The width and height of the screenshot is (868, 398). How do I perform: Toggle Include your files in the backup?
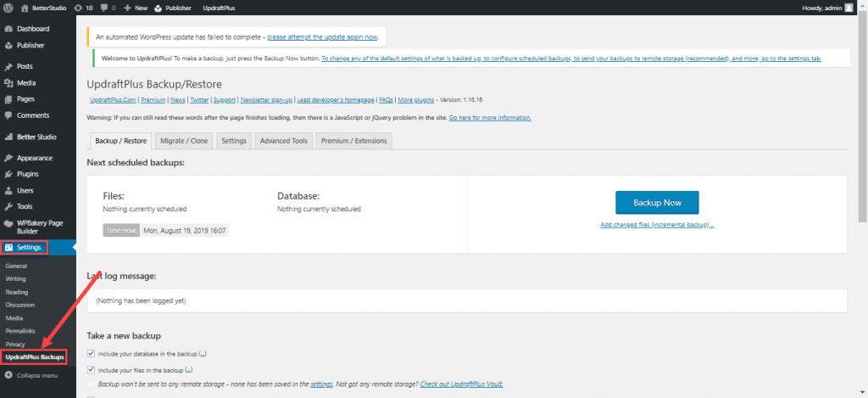point(92,369)
